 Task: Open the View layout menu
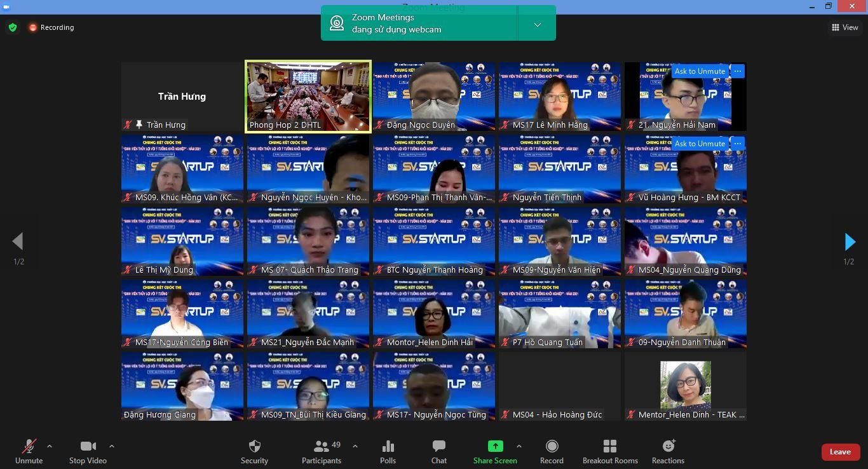844,27
